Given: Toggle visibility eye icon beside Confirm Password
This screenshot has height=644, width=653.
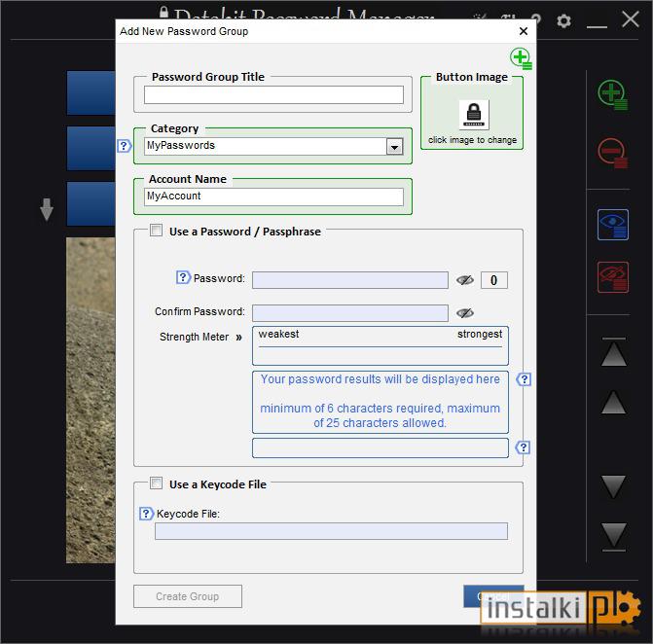Looking at the screenshot, I should pyautogui.click(x=465, y=313).
